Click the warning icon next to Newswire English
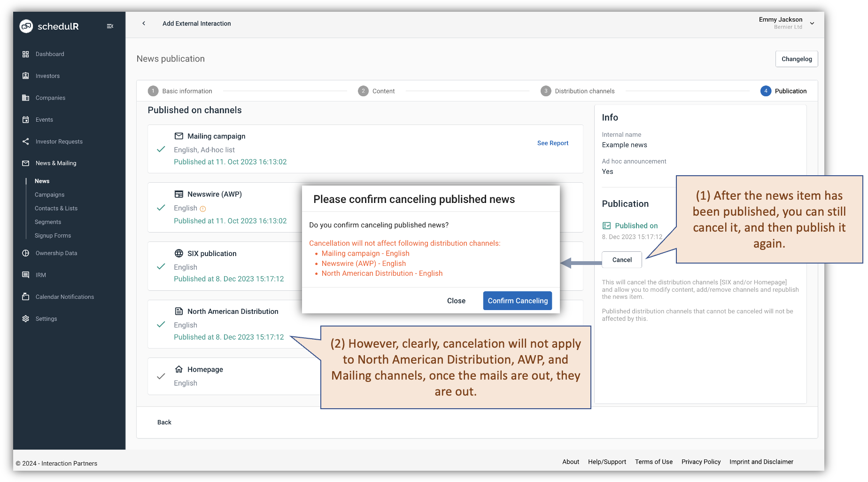The image size is (868, 482). pos(202,208)
